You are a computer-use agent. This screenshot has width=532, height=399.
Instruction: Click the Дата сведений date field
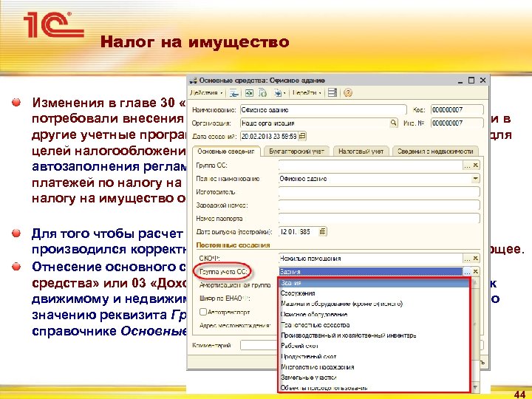click(269, 136)
